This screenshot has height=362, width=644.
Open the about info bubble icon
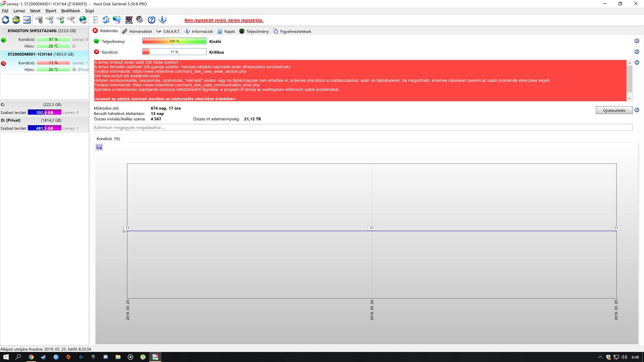click(x=162, y=20)
